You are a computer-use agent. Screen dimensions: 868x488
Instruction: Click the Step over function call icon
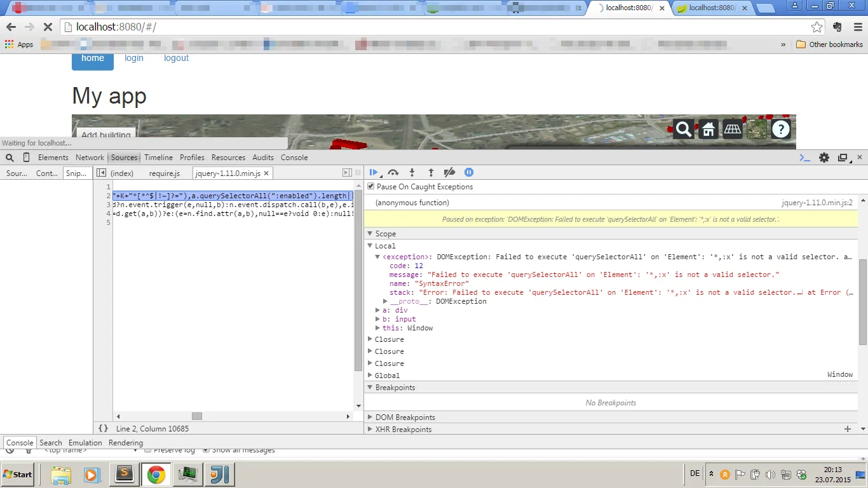click(393, 172)
